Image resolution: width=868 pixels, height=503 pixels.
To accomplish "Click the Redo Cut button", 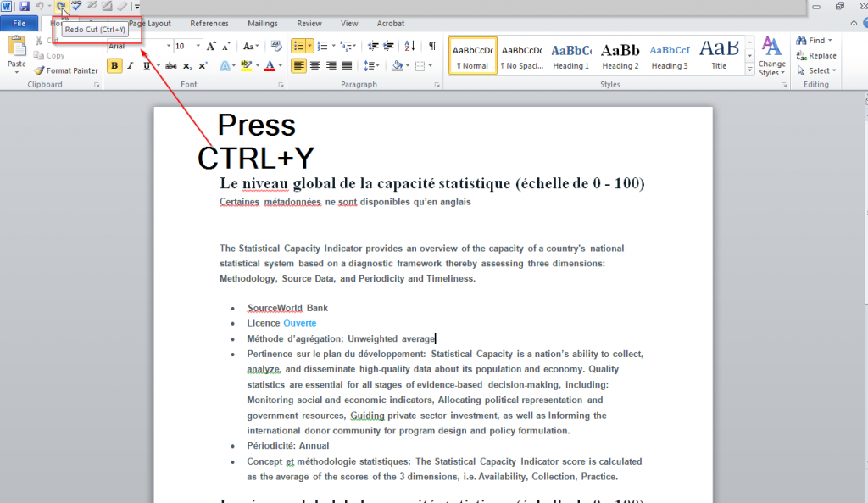I will pyautogui.click(x=61, y=6).
